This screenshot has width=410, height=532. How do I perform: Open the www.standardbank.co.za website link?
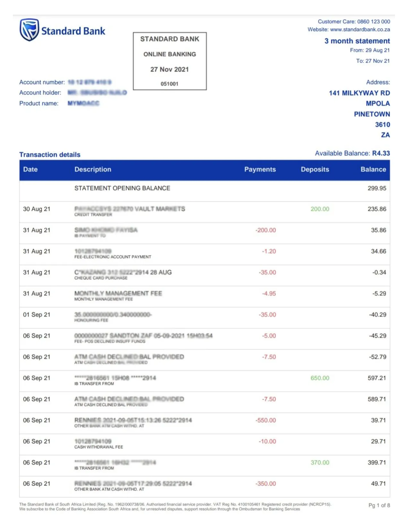[360, 30]
